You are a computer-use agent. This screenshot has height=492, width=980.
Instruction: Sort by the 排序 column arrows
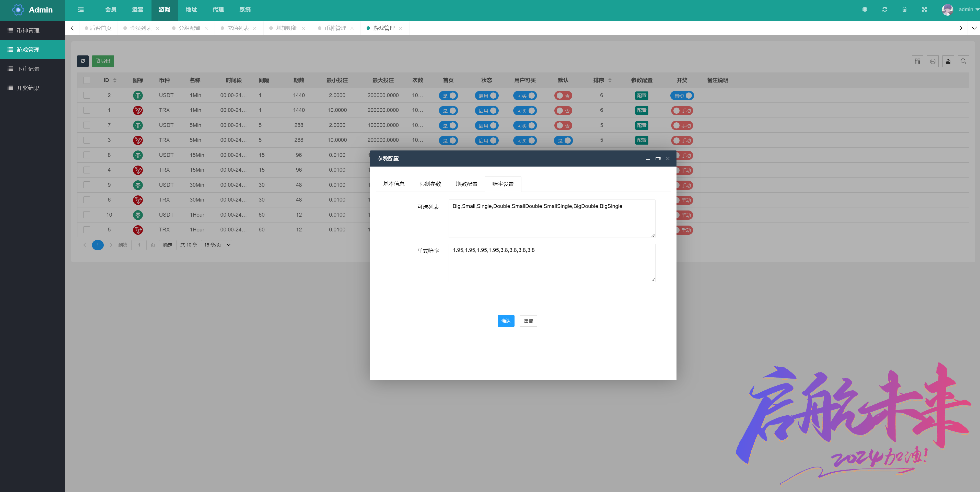[x=610, y=80]
